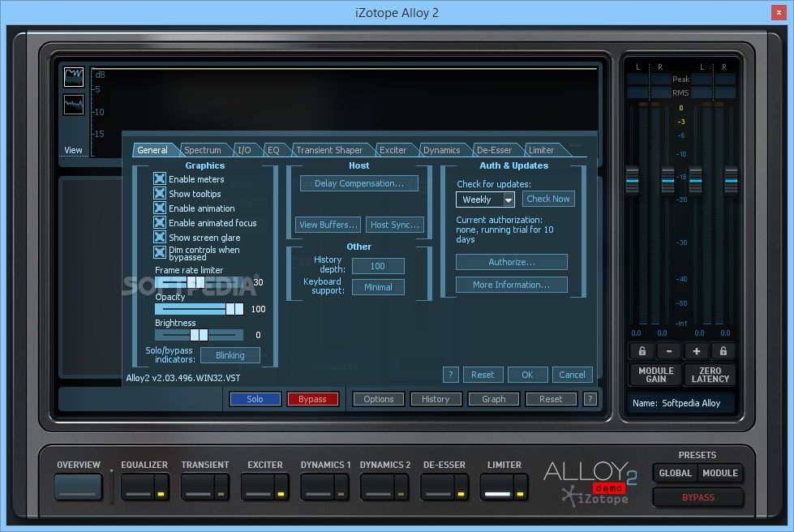The width and height of the screenshot is (794, 532).
Task: Uncheck Enable animation checkbox
Action: click(160, 208)
